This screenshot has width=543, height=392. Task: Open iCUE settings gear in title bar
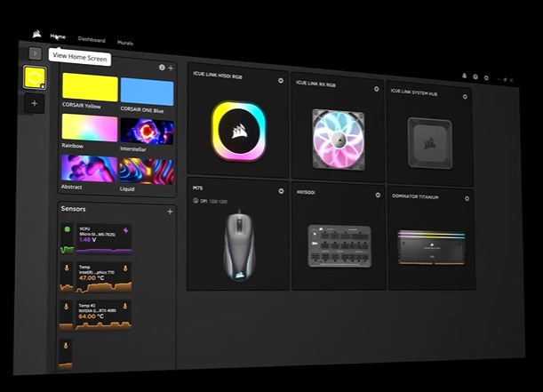486,78
